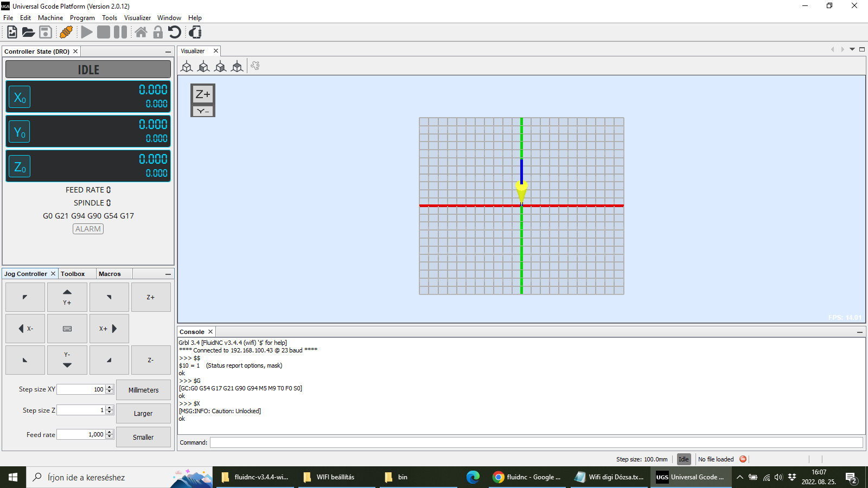Zero the X axis with the X0 button
The image size is (868, 488).
pyautogui.click(x=20, y=96)
